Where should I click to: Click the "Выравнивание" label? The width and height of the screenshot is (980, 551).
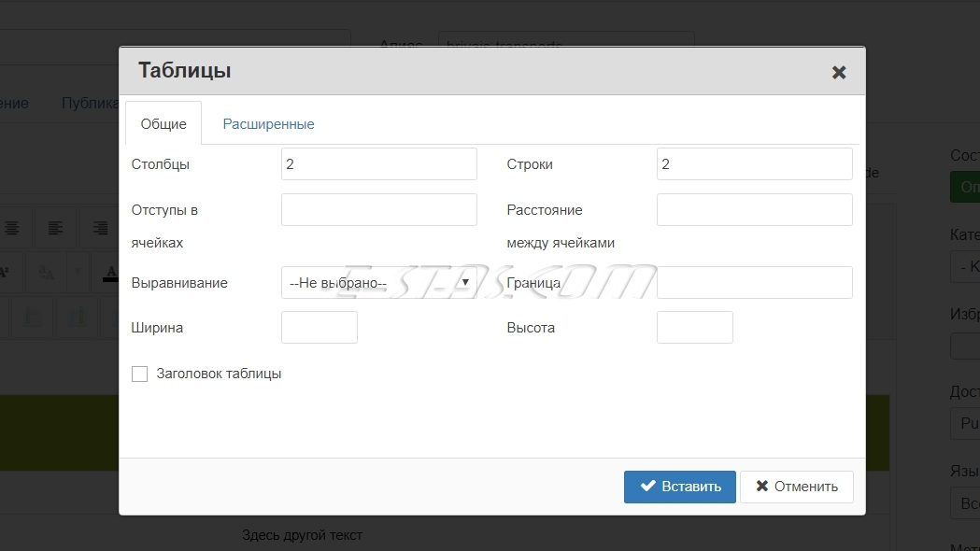point(179,283)
